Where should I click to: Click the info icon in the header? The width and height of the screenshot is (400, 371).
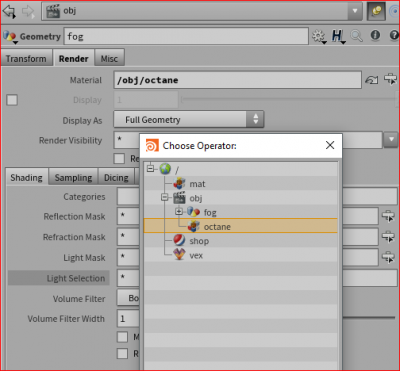tap(375, 35)
